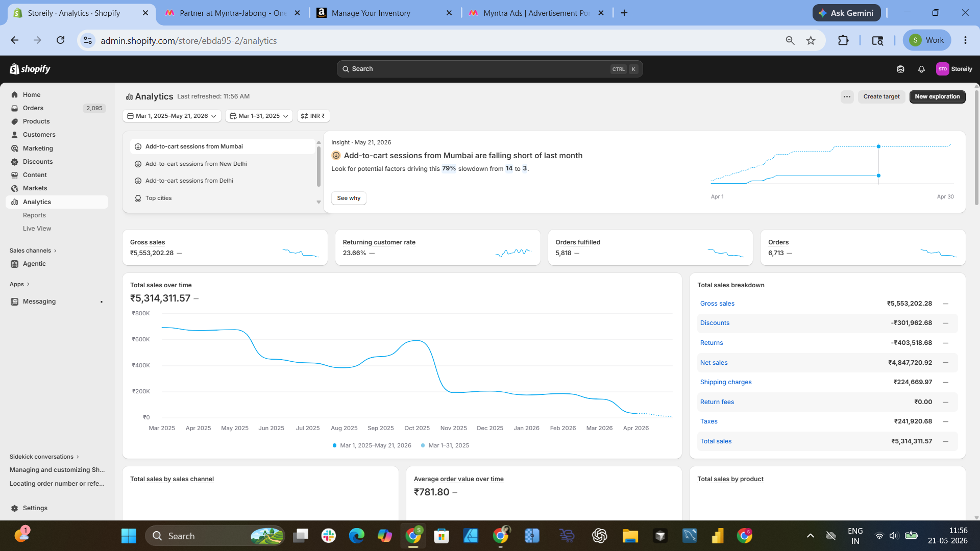This screenshot has height=551, width=980.
Task: Expand the Apps section
Action: 19,284
